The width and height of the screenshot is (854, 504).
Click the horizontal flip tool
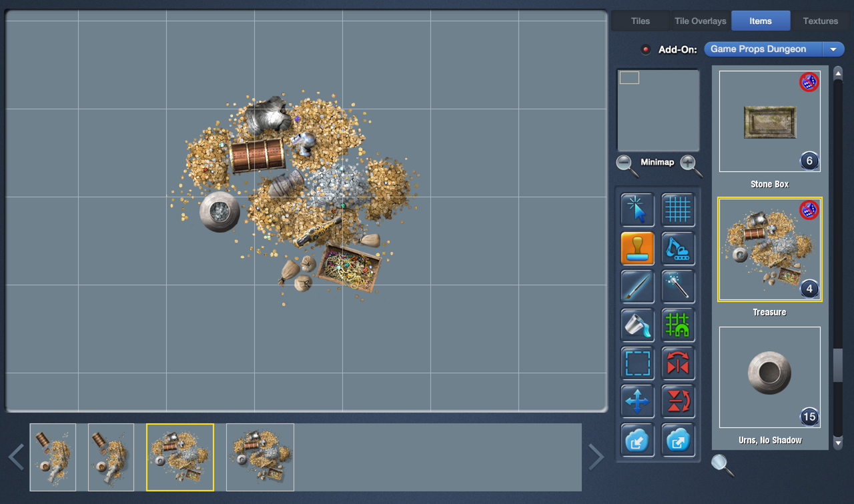[x=678, y=363]
